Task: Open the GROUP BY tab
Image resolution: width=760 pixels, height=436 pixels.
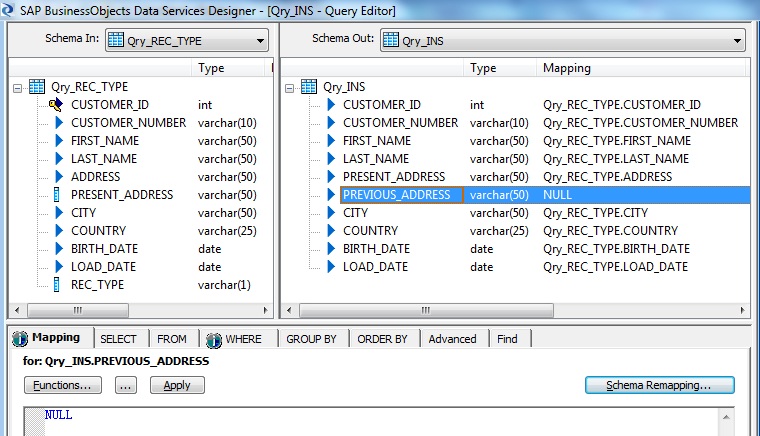Action: pyautogui.click(x=311, y=339)
